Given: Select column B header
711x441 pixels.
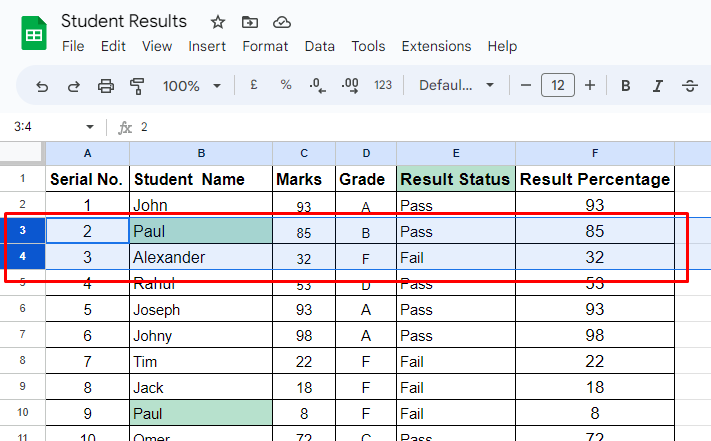Looking at the screenshot, I should (201, 153).
